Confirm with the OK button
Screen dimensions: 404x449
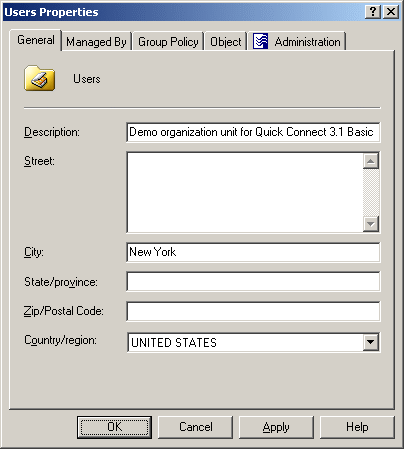click(x=114, y=427)
